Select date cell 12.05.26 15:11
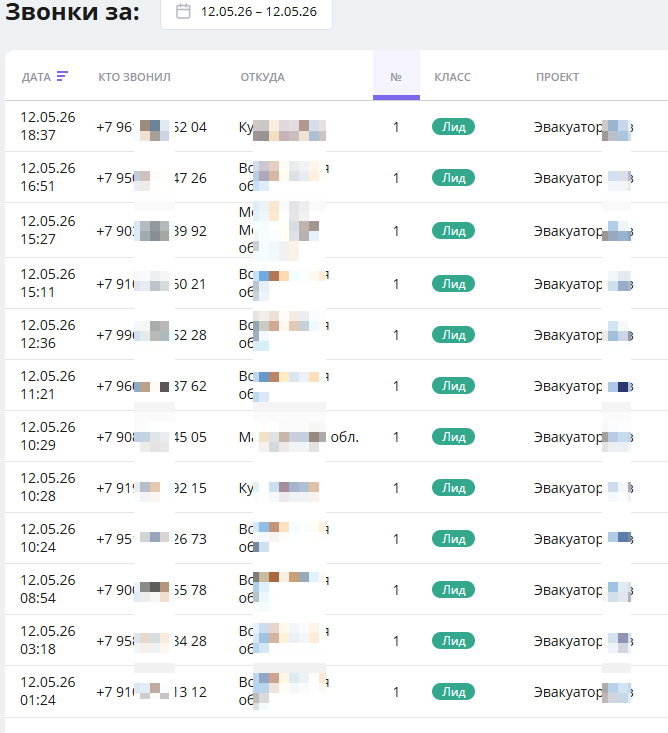This screenshot has width=668, height=733. coord(48,283)
